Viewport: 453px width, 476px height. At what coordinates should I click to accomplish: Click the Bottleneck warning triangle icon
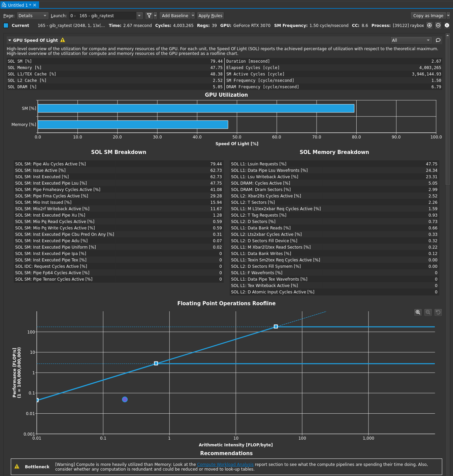pos(17,467)
